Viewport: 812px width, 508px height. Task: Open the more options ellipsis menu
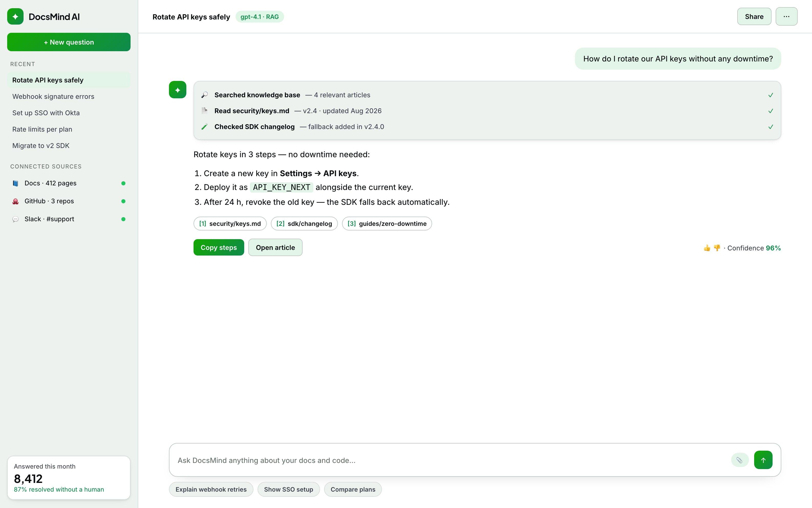point(786,16)
